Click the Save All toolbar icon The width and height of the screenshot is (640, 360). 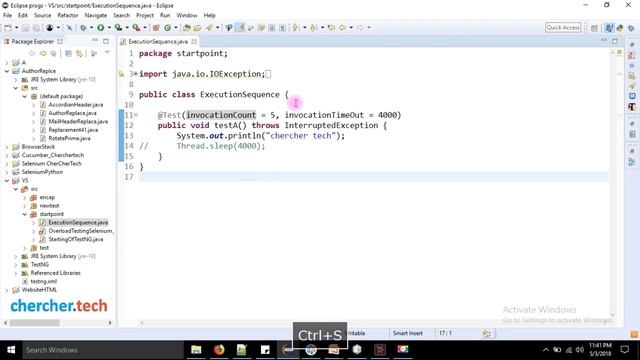coord(36,28)
